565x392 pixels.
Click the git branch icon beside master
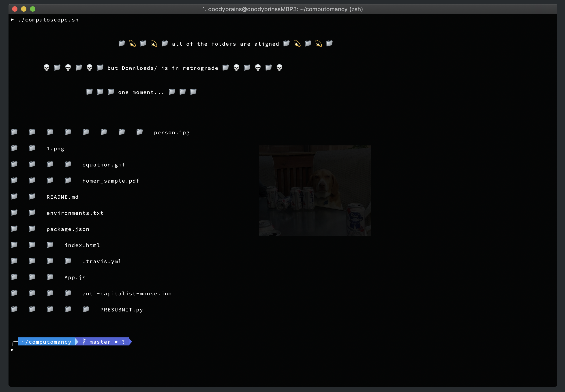pos(84,342)
